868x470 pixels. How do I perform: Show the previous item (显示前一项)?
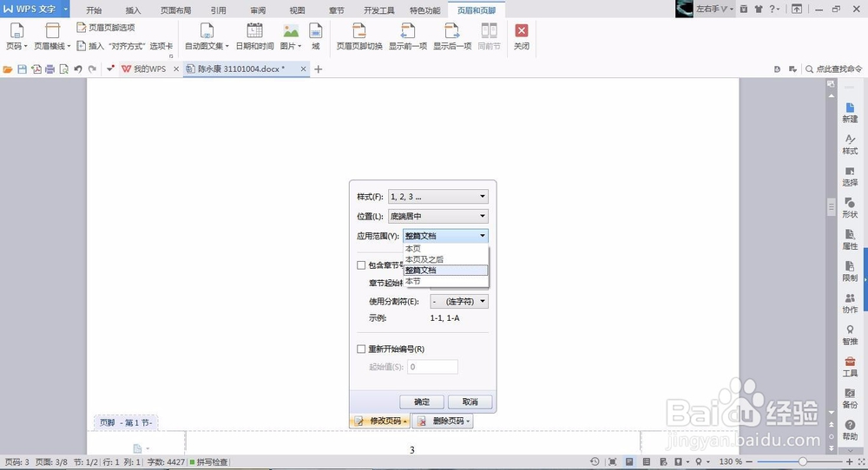point(407,37)
